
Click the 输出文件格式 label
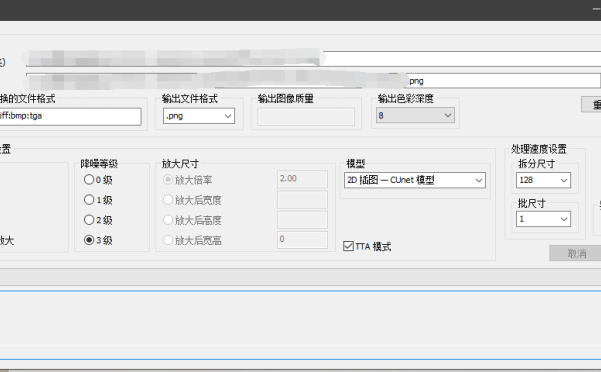190,98
